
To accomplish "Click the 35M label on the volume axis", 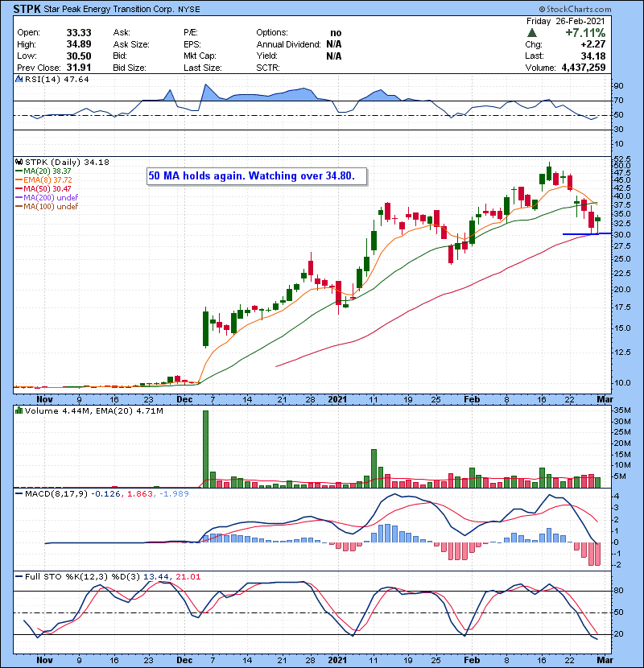I will tap(621, 410).
